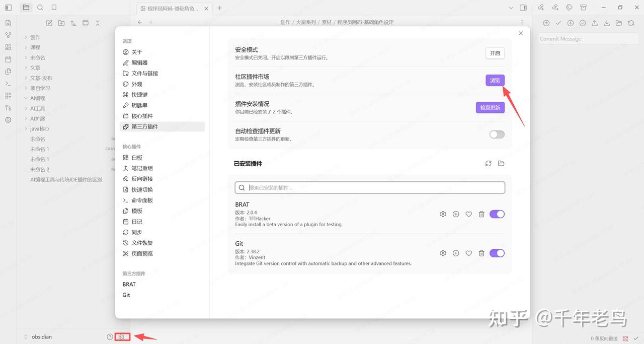The width and height of the screenshot is (644, 344).
Task: Refresh the Git source control view
Action: coord(631,23)
